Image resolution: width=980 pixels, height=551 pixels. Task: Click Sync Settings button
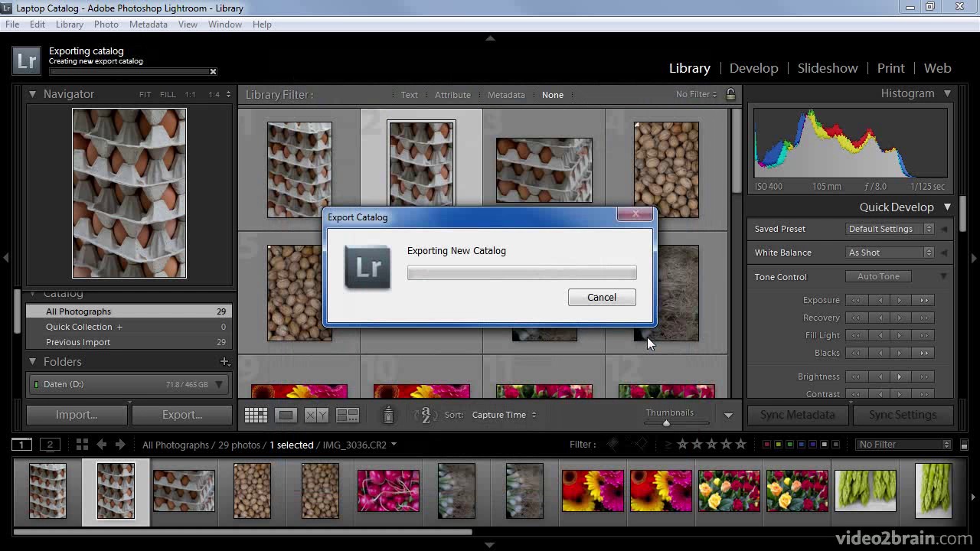[x=903, y=415]
